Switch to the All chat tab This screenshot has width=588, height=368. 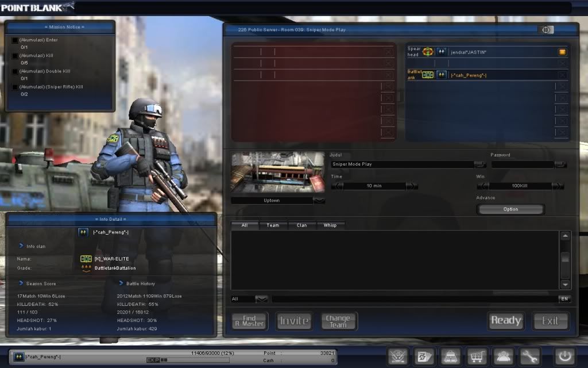(245, 225)
